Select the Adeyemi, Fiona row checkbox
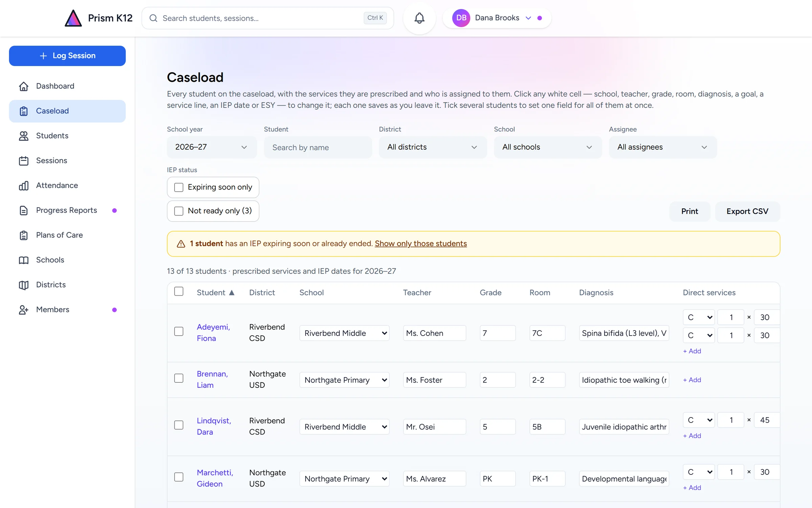The width and height of the screenshot is (812, 508). tap(179, 331)
